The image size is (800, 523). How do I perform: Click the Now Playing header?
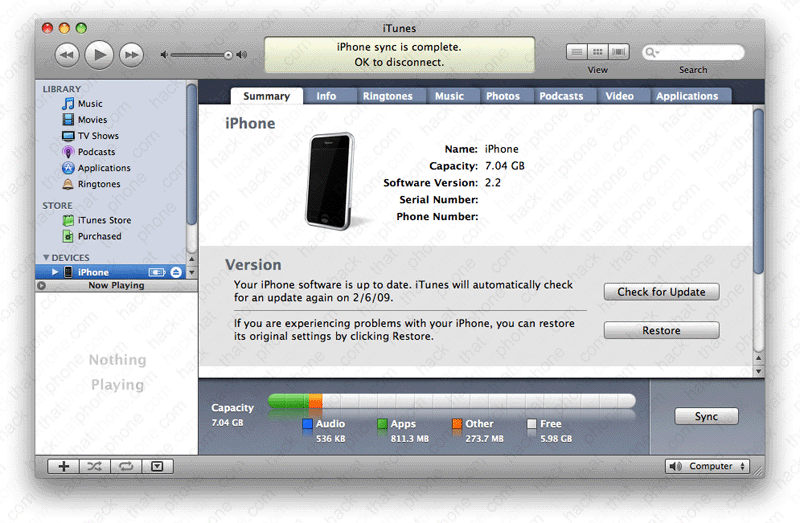[x=116, y=286]
